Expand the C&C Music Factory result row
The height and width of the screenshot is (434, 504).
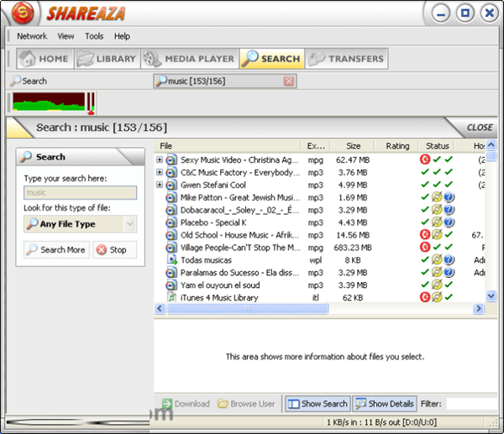[160, 172]
